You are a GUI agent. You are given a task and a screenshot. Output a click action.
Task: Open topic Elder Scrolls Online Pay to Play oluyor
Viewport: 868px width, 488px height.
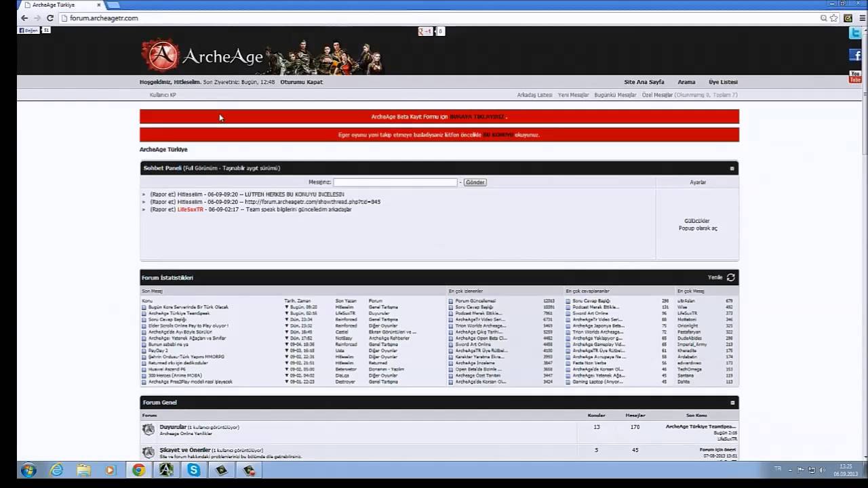point(189,326)
